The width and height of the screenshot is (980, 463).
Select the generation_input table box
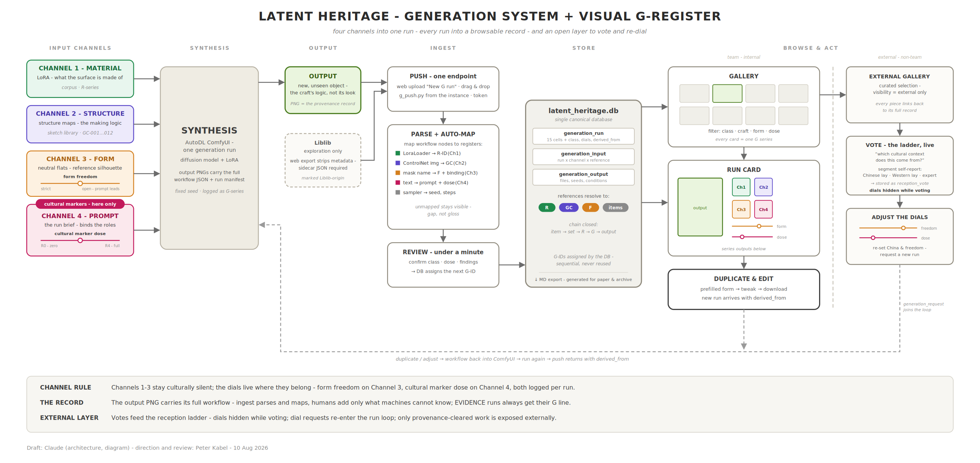point(583,157)
